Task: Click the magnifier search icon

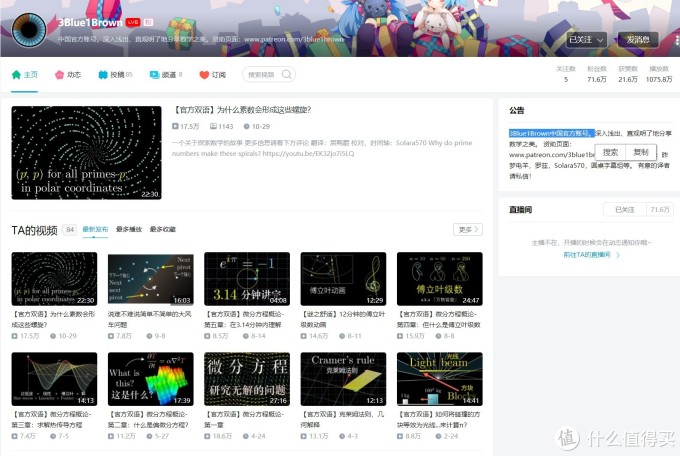Action: 286,75
